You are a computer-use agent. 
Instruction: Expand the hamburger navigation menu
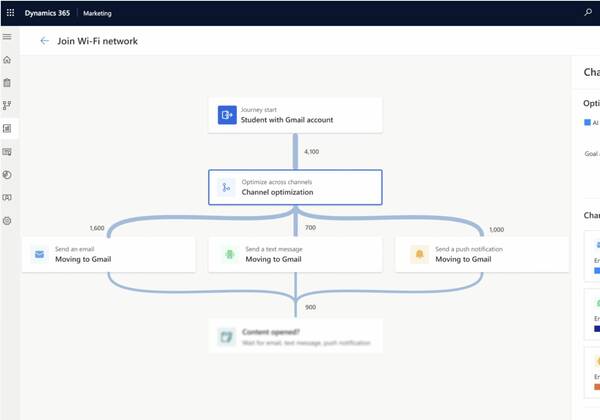point(8,37)
